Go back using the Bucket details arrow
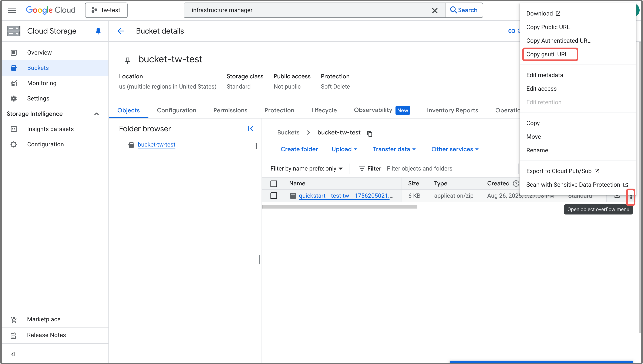This screenshot has width=643, height=364. pyautogui.click(x=121, y=31)
